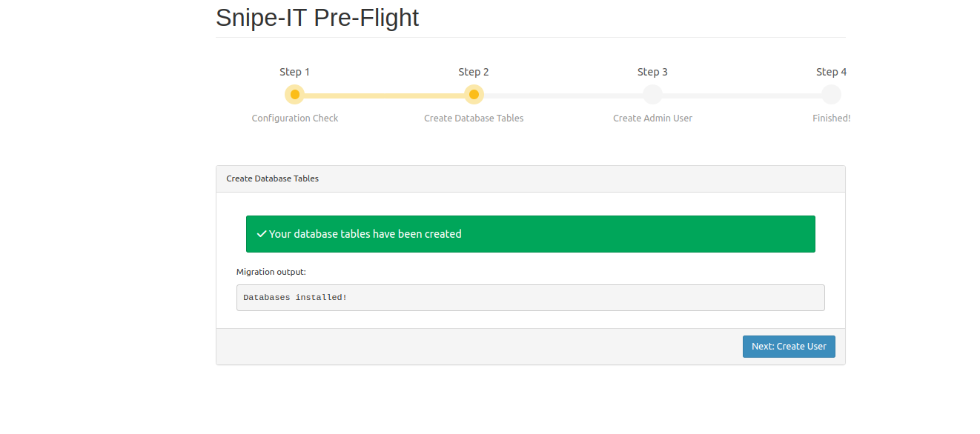Click the Create Database Tables panel header

[530, 178]
